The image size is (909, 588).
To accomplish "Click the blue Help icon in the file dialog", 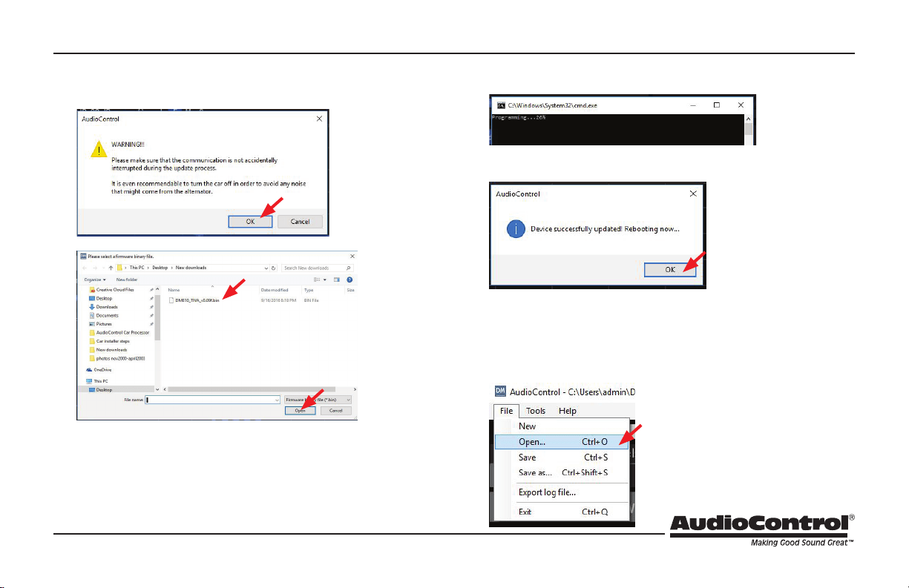I will pos(350,280).
